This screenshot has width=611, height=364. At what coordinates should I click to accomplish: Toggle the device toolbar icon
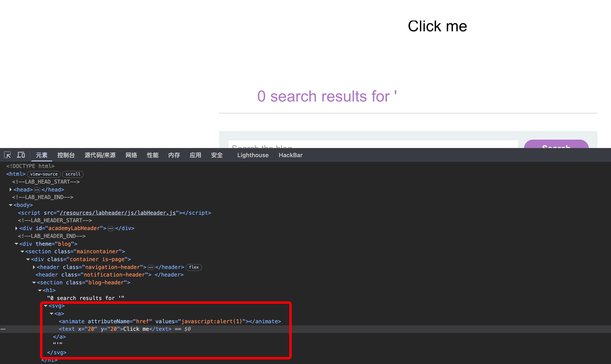(x=21, y=155)
